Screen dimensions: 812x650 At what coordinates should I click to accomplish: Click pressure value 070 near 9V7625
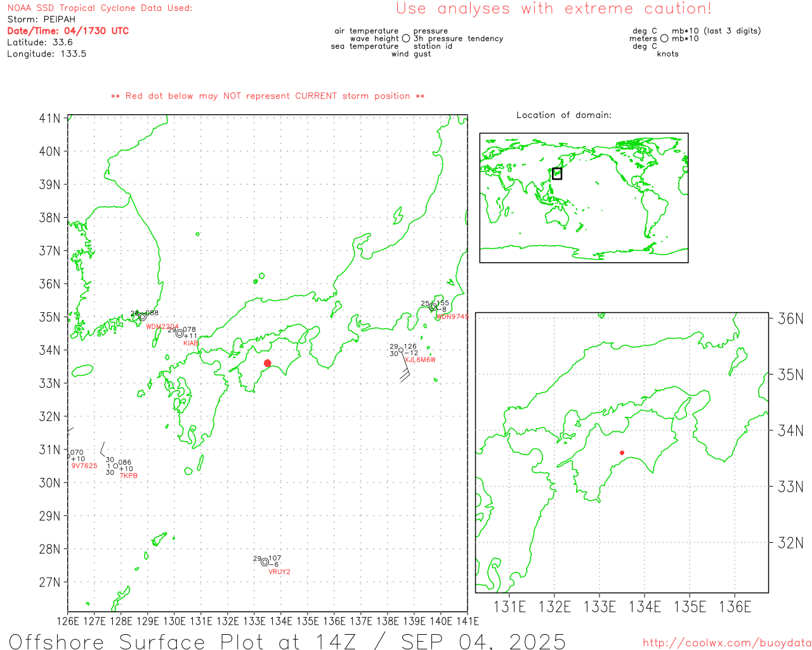(77, 453)
